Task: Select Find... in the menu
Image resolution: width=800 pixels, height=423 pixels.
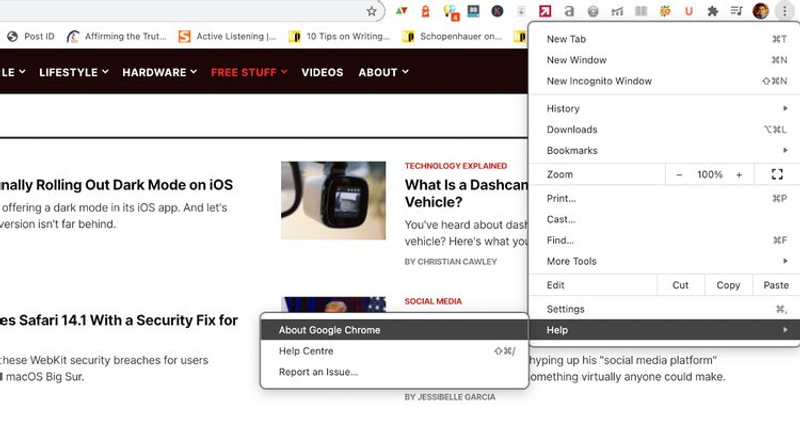Action: coord(665,240)
